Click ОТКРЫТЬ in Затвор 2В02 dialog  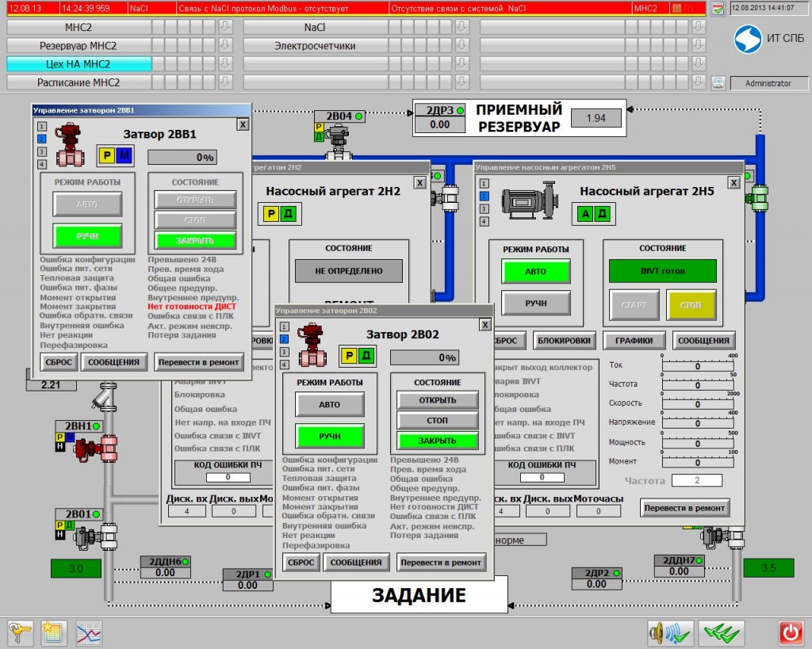click(x=438, y=400)
